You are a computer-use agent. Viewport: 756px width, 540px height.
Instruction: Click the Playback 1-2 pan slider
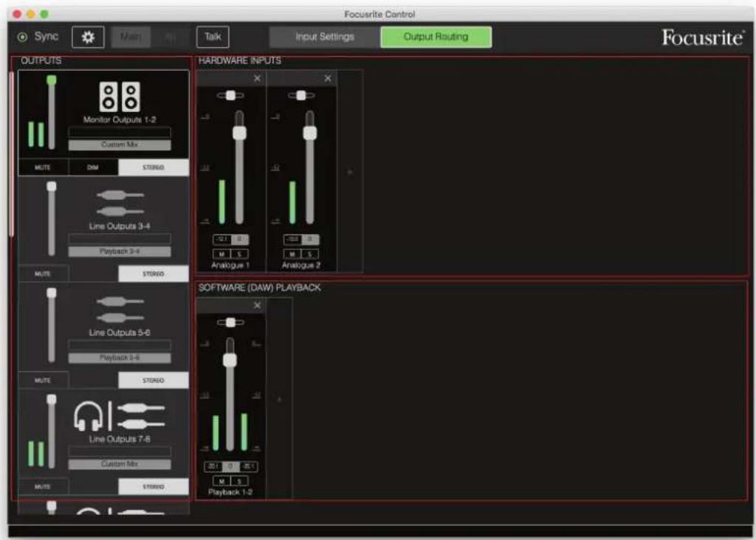230,322
